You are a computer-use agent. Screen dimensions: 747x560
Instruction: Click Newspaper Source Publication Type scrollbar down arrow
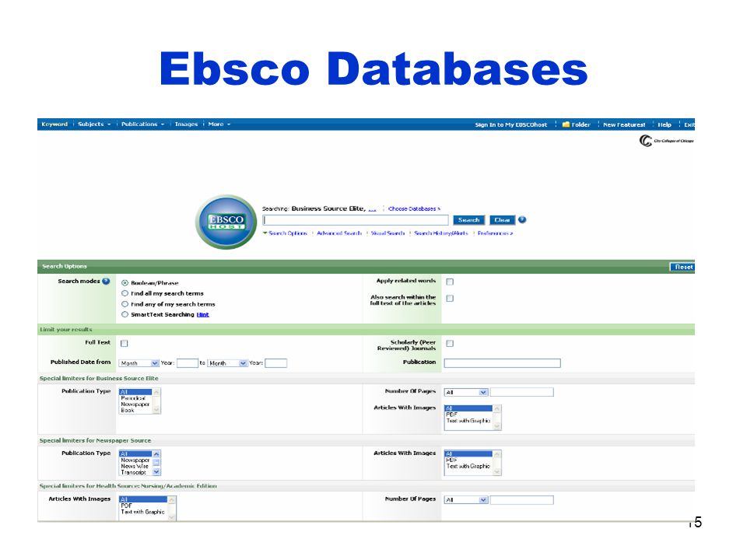click(156, 472)
